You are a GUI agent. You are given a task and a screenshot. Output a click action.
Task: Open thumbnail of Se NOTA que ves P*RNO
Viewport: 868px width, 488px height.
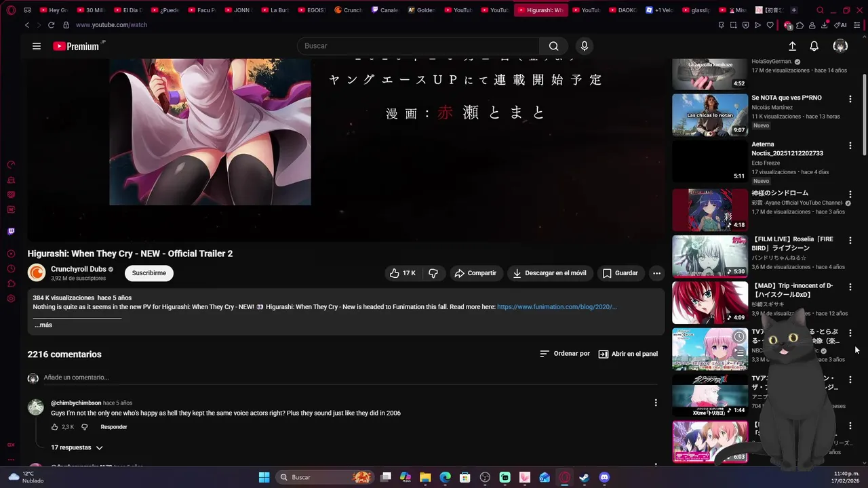[x=710, y=115]
